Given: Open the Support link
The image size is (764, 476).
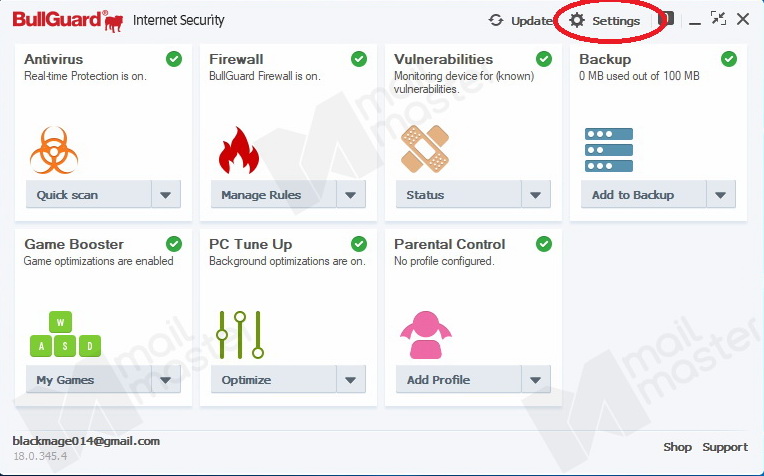Looking at the screenshot, I should [x=725, y=447].
